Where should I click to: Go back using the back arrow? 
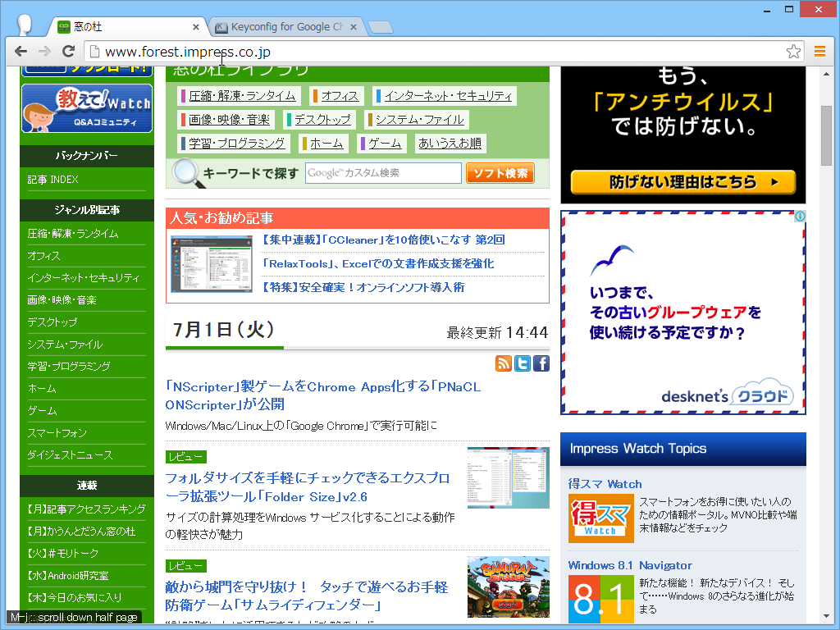click(x=21, y=51)
